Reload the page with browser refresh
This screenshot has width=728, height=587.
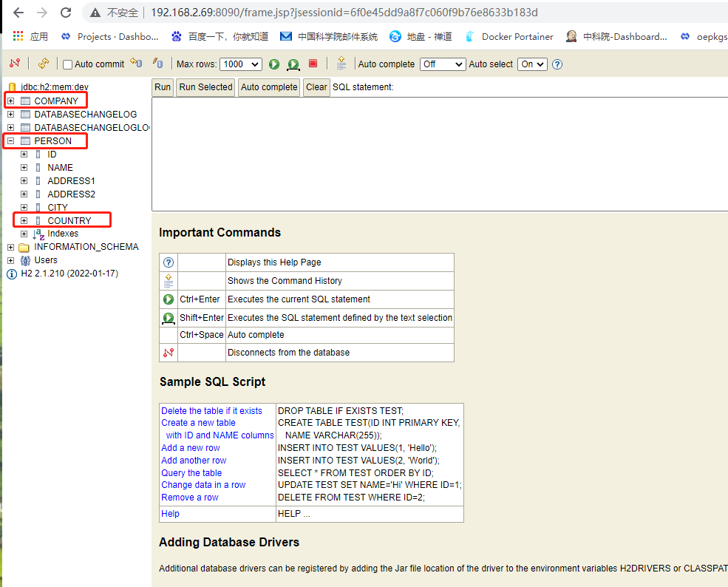click(66, 13)
